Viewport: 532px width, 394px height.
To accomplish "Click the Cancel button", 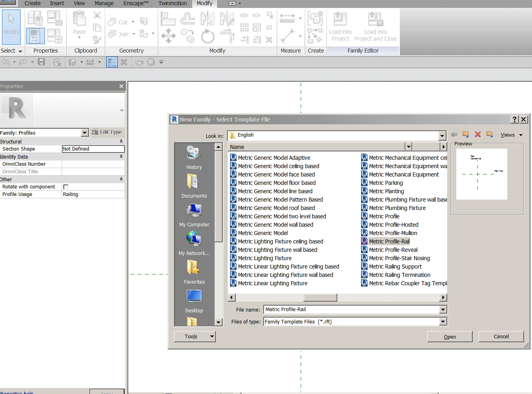I will (501, 336).
